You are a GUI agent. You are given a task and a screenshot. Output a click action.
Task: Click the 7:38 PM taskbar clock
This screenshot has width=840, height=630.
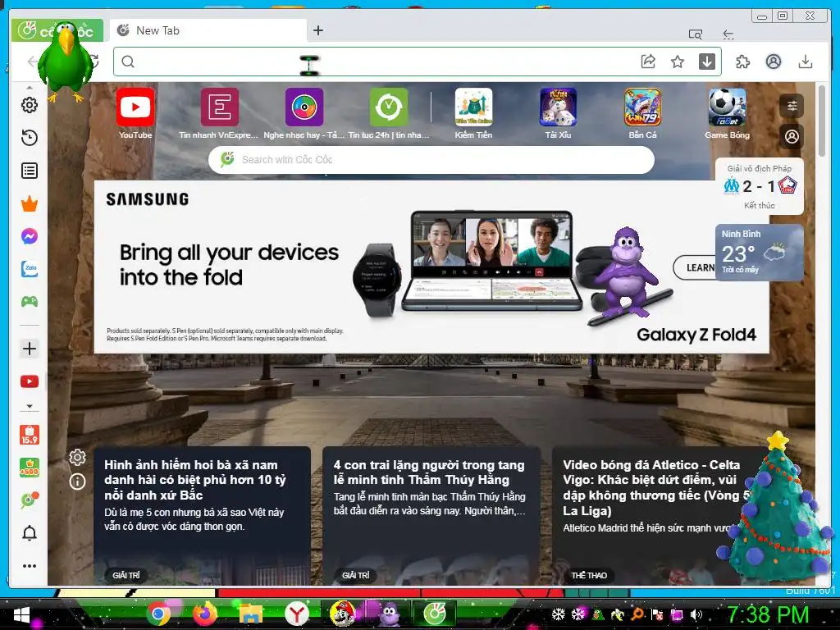click(768, 614)
